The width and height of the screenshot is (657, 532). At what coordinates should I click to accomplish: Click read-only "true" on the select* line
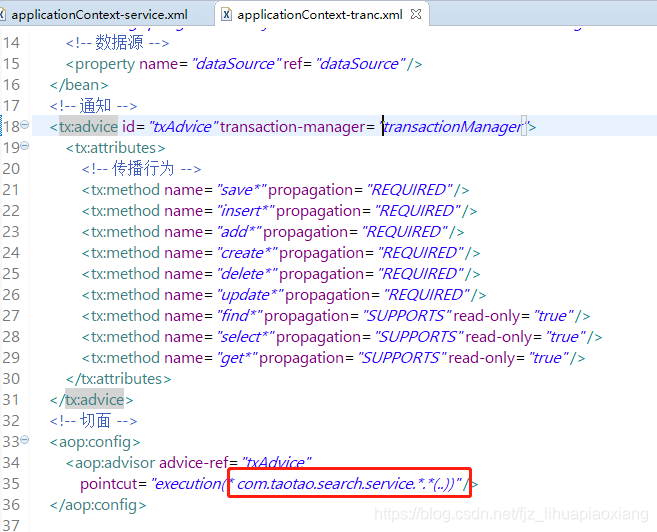565,337
